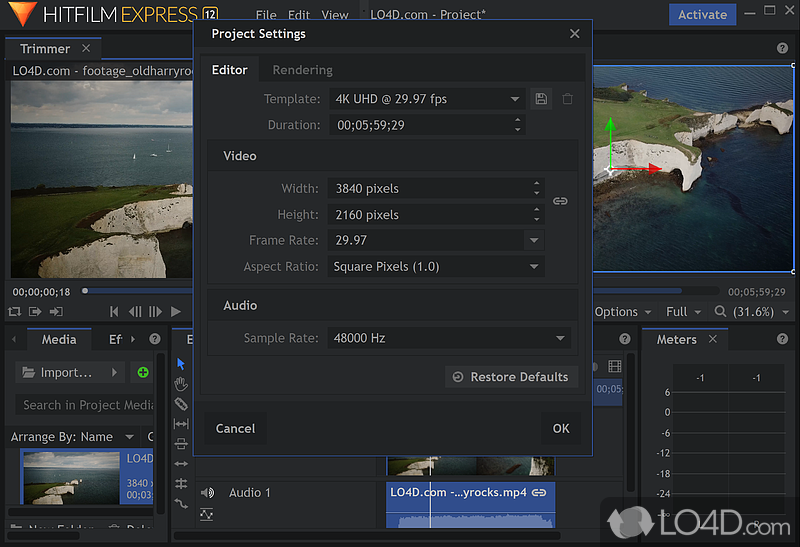
Task: Close the Trimmer tab
Action: [x=86, y=48]
